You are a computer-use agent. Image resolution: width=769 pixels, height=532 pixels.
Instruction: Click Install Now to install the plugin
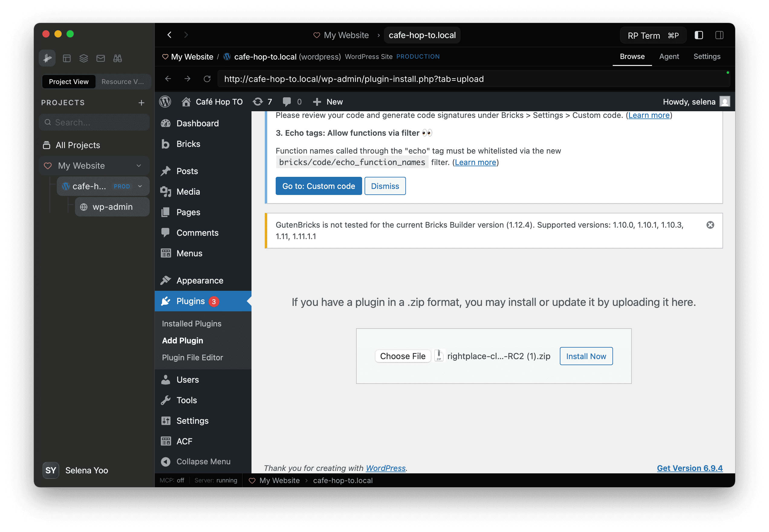pos(586,356)
